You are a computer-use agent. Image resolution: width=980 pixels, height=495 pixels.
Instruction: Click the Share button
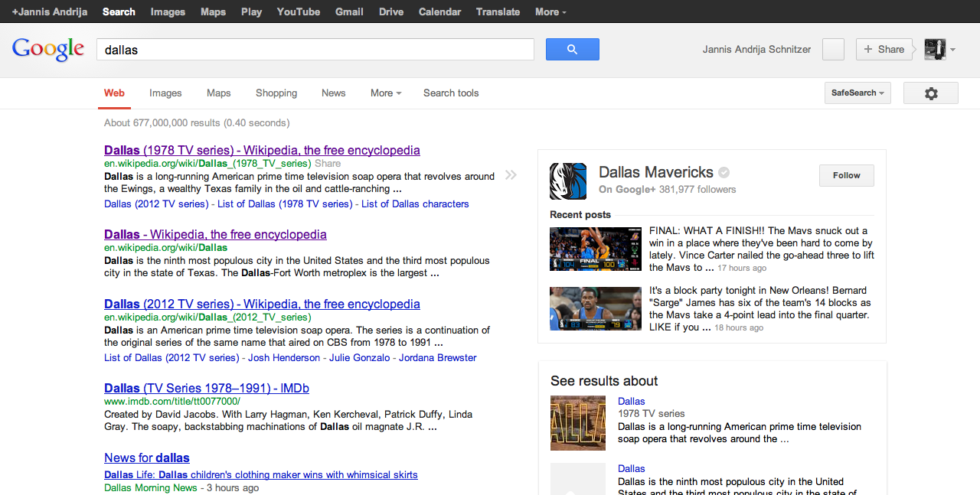pyautogui.click(x=884, y=49)
